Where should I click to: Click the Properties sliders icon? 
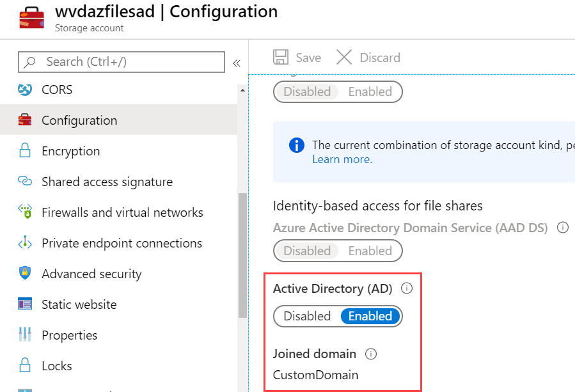click(25, 334)
